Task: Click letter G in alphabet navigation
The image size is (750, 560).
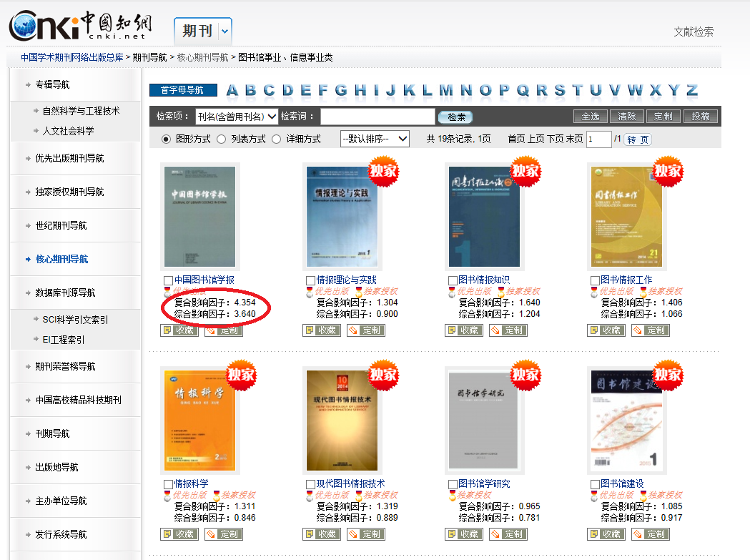Action: (x=341, y=90)
